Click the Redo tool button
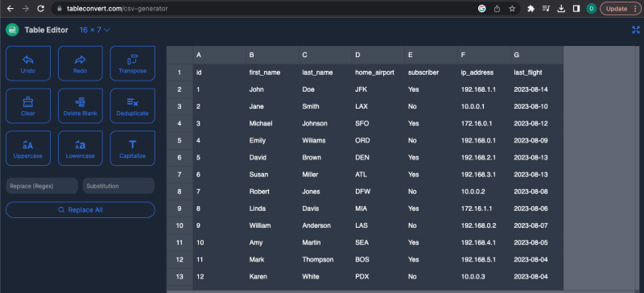Viewport: 644px width, 293px height. (x=80, y=64)
